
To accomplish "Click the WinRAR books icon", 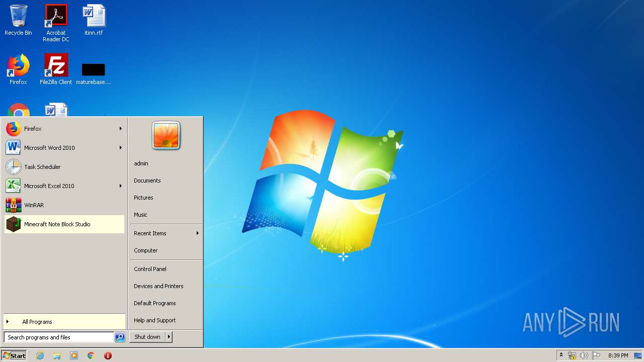I will click(14, 205).
